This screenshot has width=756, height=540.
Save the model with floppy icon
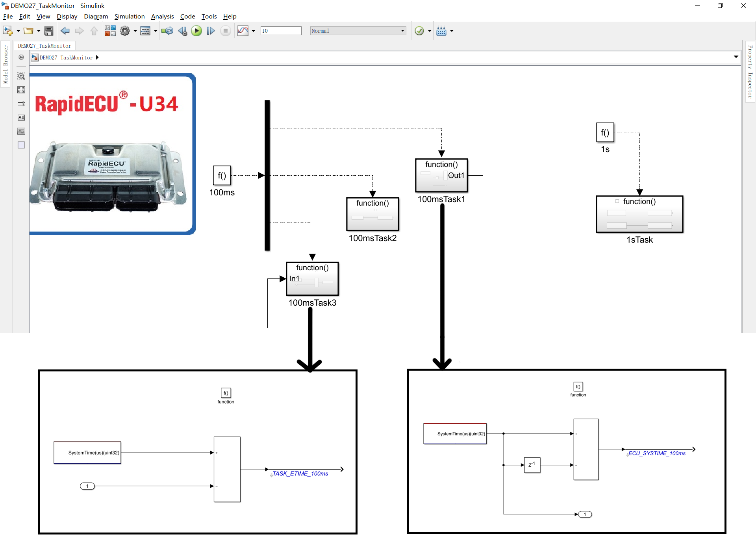[49, 31]
